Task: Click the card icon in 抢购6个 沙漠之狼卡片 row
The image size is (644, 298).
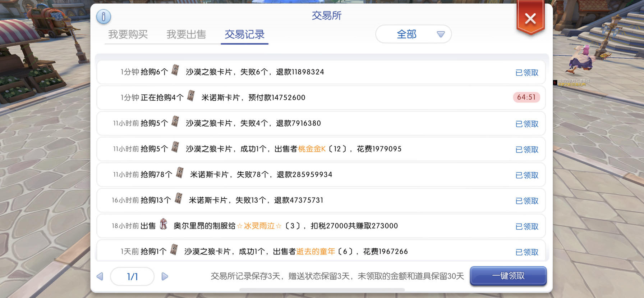Action: click(175, 70)
